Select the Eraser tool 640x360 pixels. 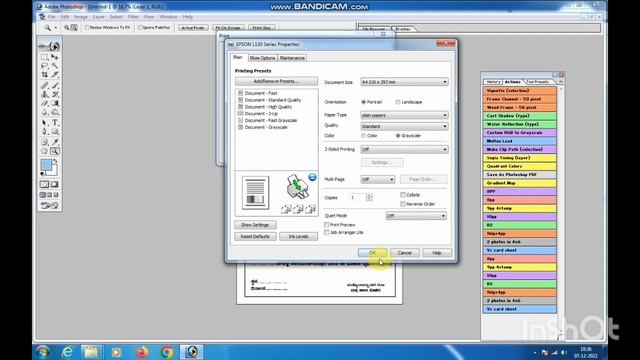[44, 103]
